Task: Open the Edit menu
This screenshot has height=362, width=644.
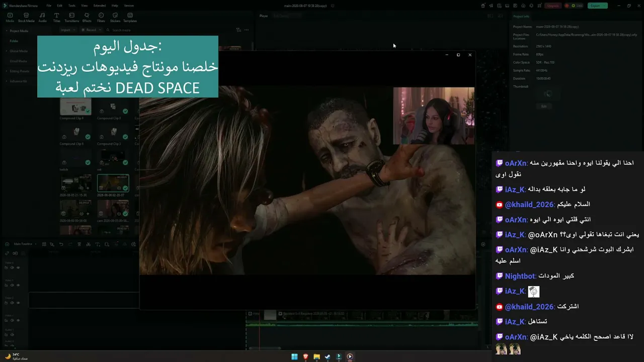Action: 60,6
